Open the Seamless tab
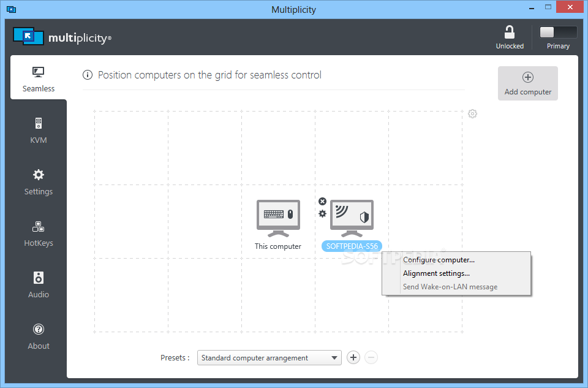Image resolution: width=588 pixels, height=388 pixels. pyautogui.click(x=38, y=79)
